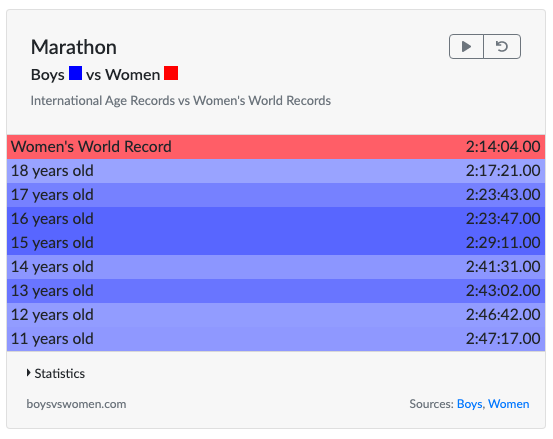This screenshot has height=439, width=553.
Task: Click the red Women color swatch
Action: (x=171, y=73)
